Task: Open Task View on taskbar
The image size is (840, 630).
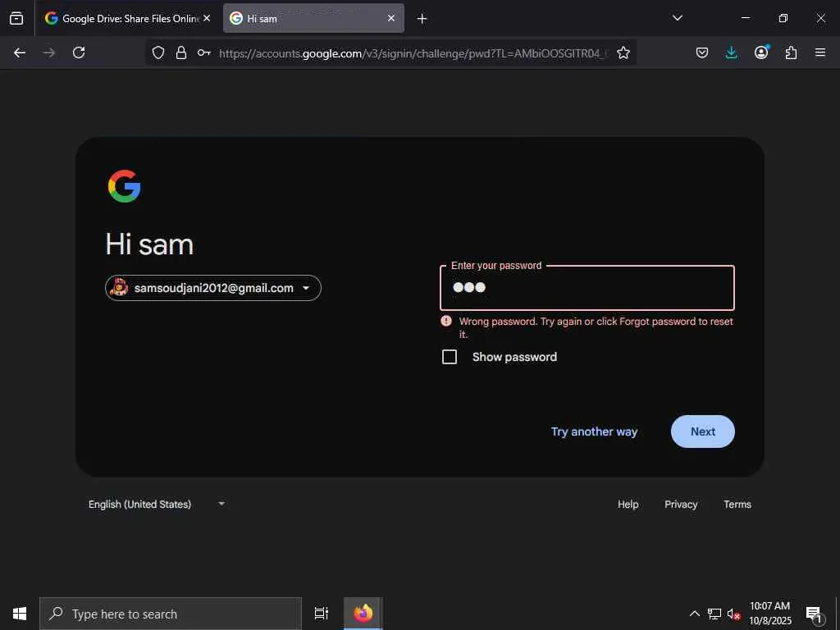Action: [322, 614]
